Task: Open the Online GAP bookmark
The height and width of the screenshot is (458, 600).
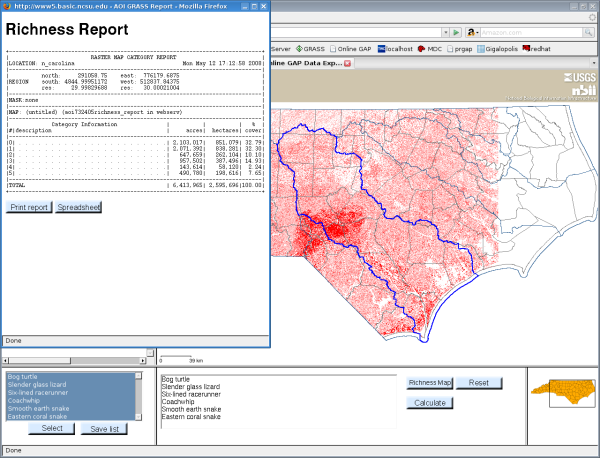Action: [x=351, y=49]
